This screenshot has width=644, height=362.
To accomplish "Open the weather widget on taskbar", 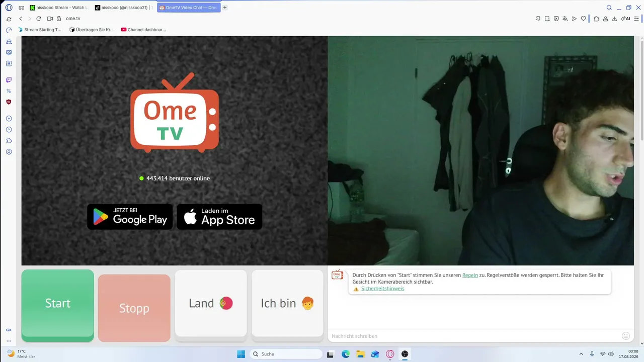I will (x=21, y=354).
